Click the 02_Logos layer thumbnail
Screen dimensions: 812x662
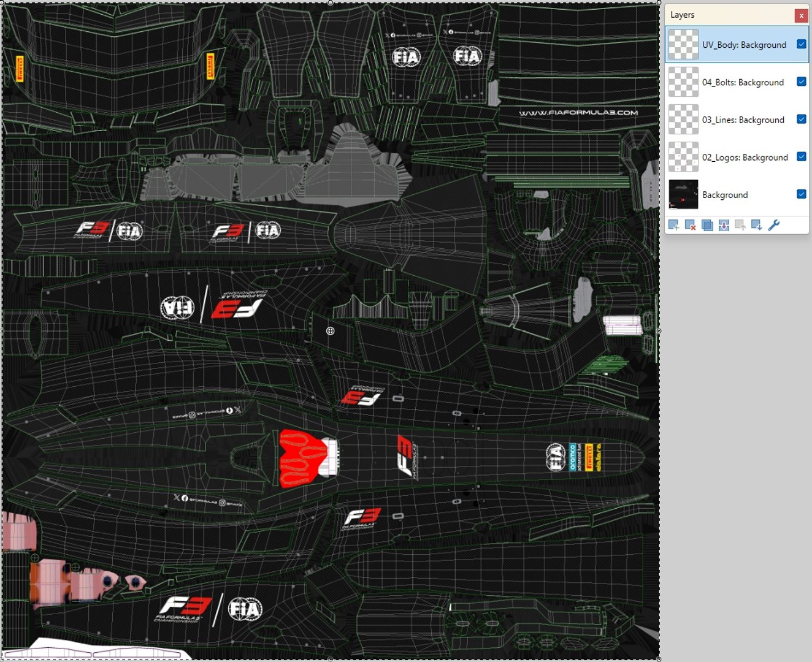[x=683, y=156]
